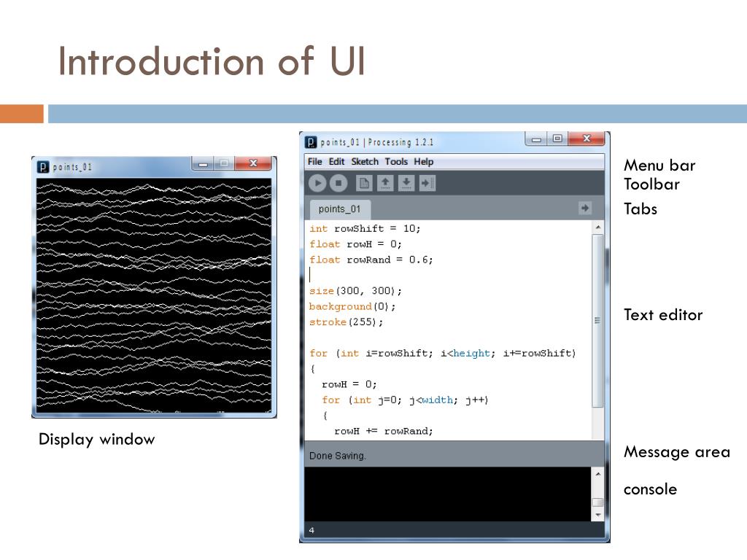Open the Help menu
The width and height of the screenshot is (747, 560).
tap(424, 161)
